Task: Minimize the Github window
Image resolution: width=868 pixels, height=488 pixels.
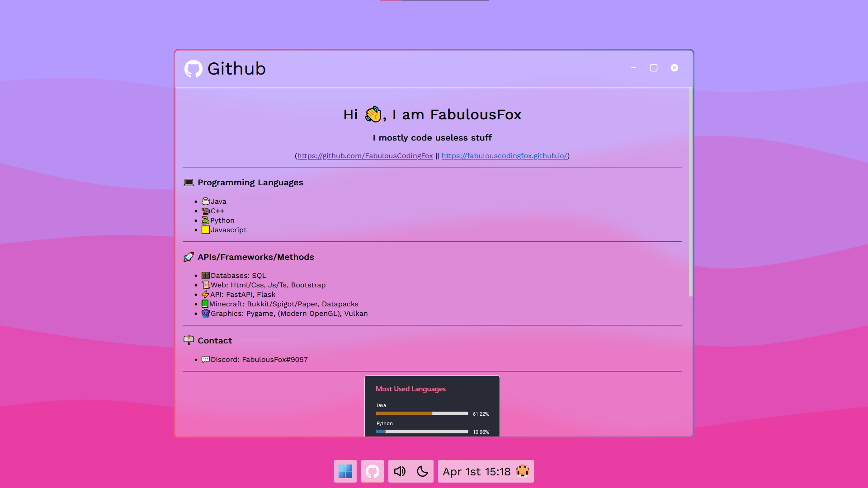Action: (633, 68)
